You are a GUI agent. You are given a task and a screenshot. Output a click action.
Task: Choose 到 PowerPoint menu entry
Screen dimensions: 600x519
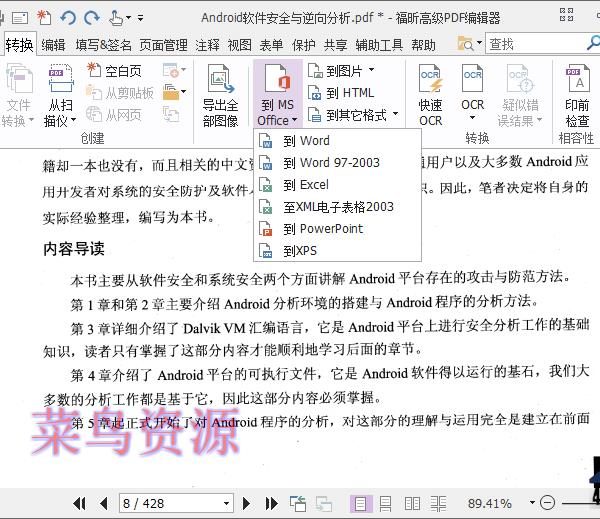point(322,229)
